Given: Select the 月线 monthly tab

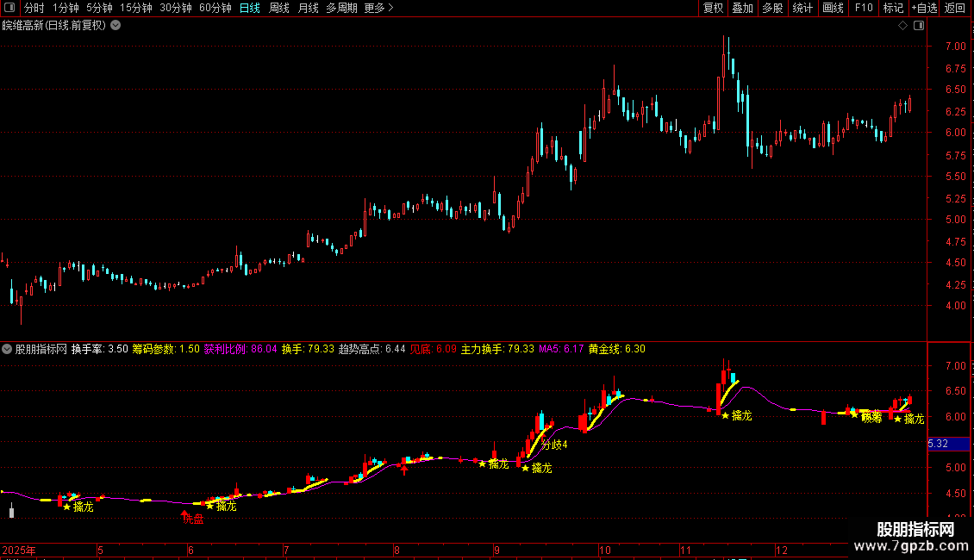Looking at the screenshot, I should 308,8.
